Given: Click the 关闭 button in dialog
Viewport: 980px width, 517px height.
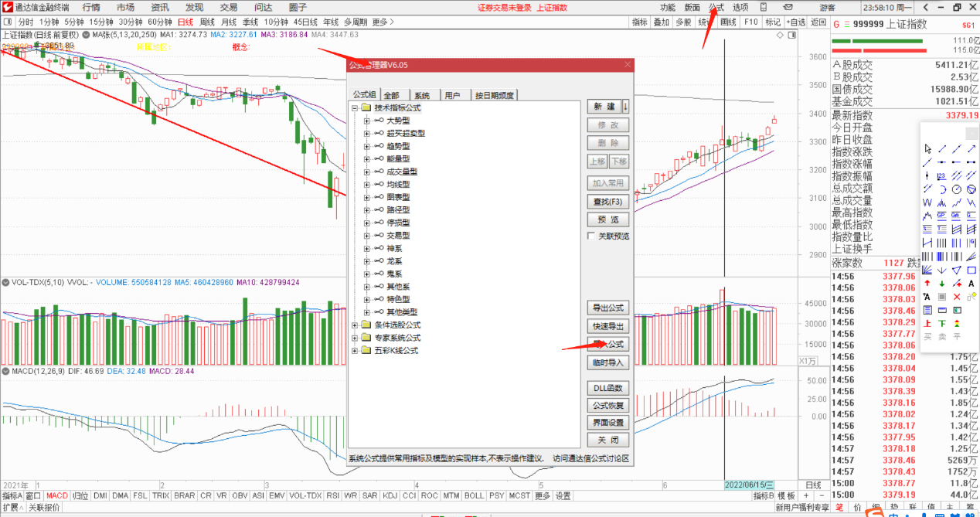Looking at the screenshot, I should pyautogui.click(x=607, y=440).
